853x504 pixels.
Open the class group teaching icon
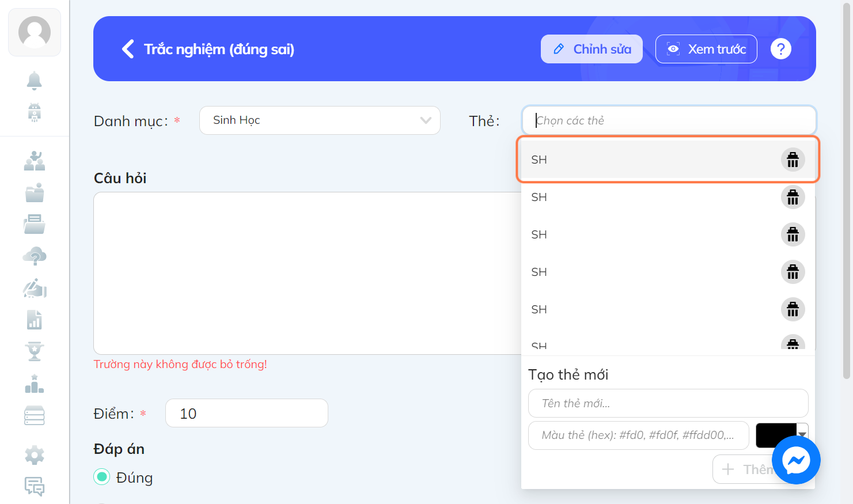[x=35, y=161]
